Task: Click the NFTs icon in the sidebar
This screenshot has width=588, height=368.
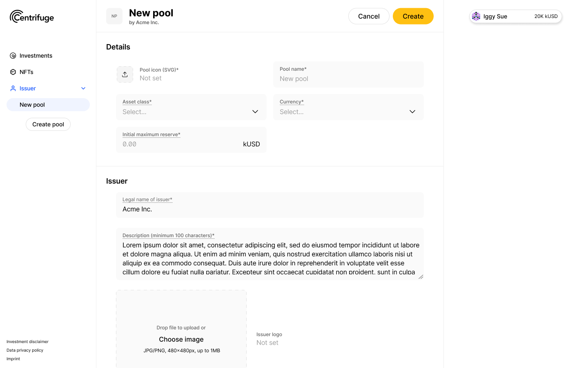Action: [13, 72]
